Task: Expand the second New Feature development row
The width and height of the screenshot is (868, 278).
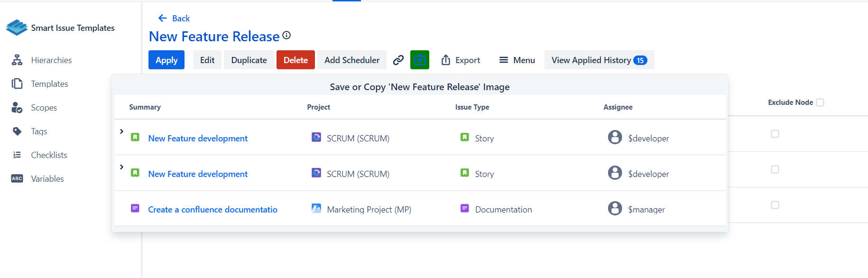Action: click(x=122, y=167)
